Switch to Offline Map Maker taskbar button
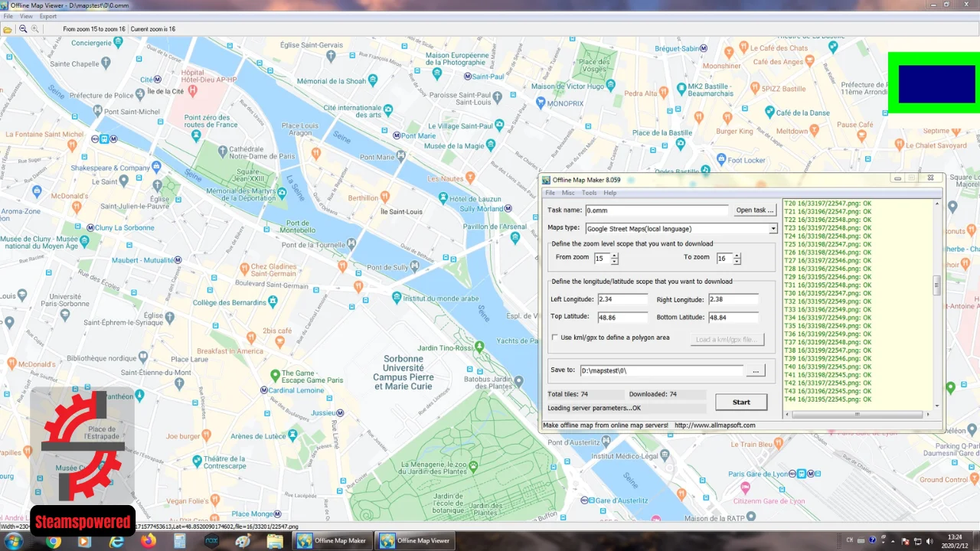Image resolution: width=980 pixels, height=551 pixels. tap(333, 541)
